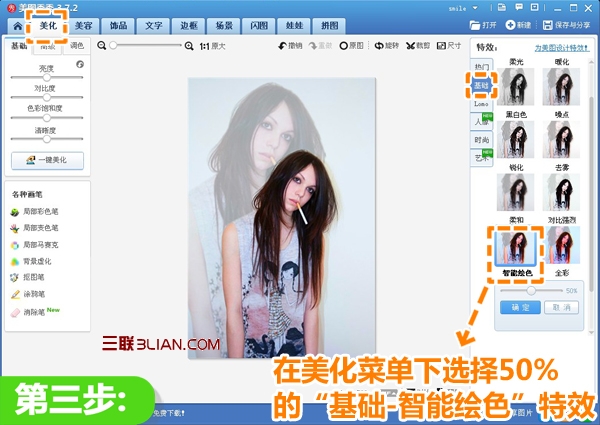Click the chat bubble title bar icon

519,7
